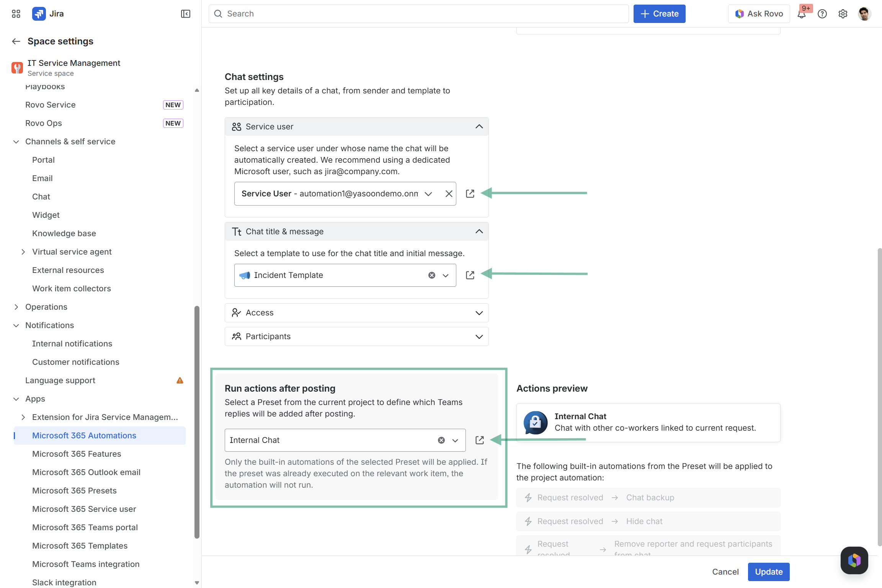Screen dimensions: 882x588
Task: Open notifications bell icon
Action: [801, 14]
